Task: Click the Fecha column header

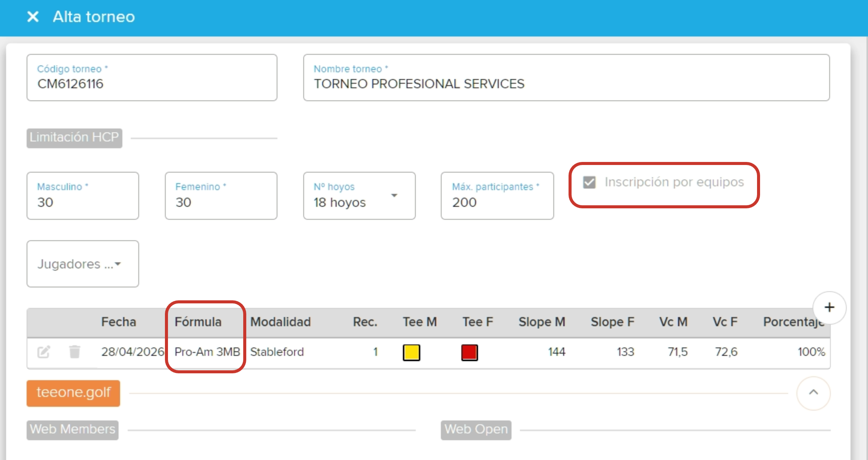Action: [119, 322]
